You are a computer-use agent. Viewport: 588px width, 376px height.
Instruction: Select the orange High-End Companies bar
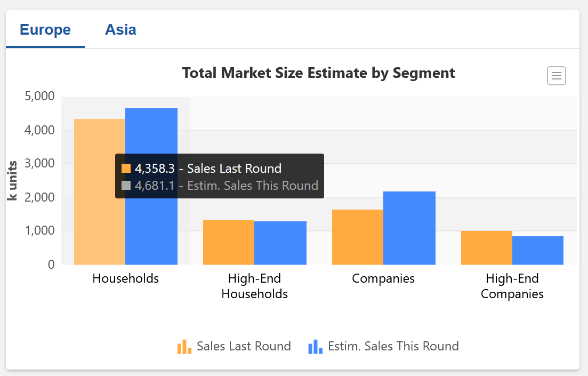click(486, 248)
